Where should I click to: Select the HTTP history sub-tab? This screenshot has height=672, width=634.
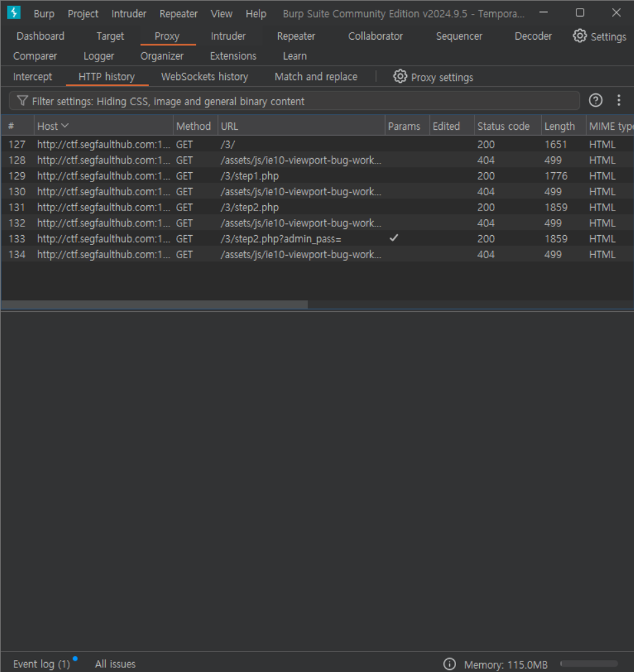click(107, 77)
